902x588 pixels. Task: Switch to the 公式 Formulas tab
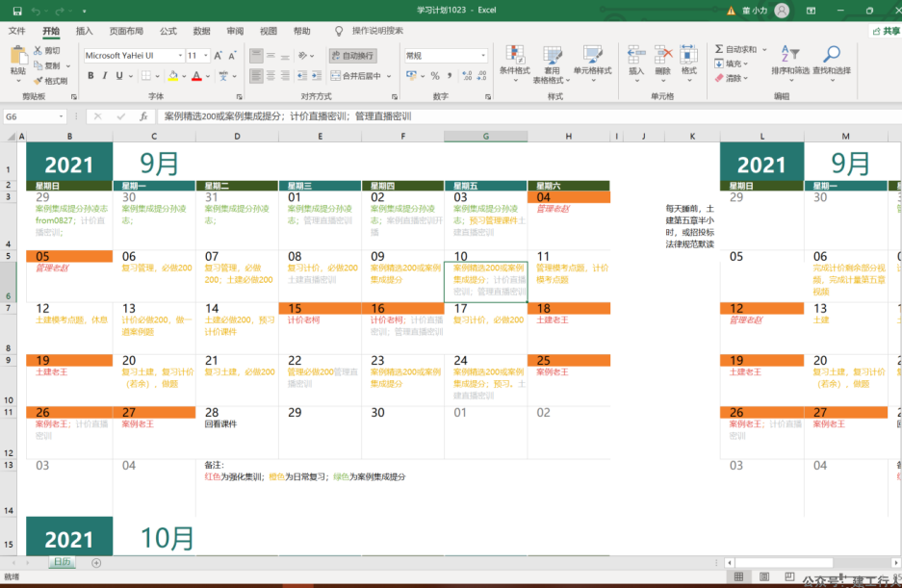click(x=168, y=31)
